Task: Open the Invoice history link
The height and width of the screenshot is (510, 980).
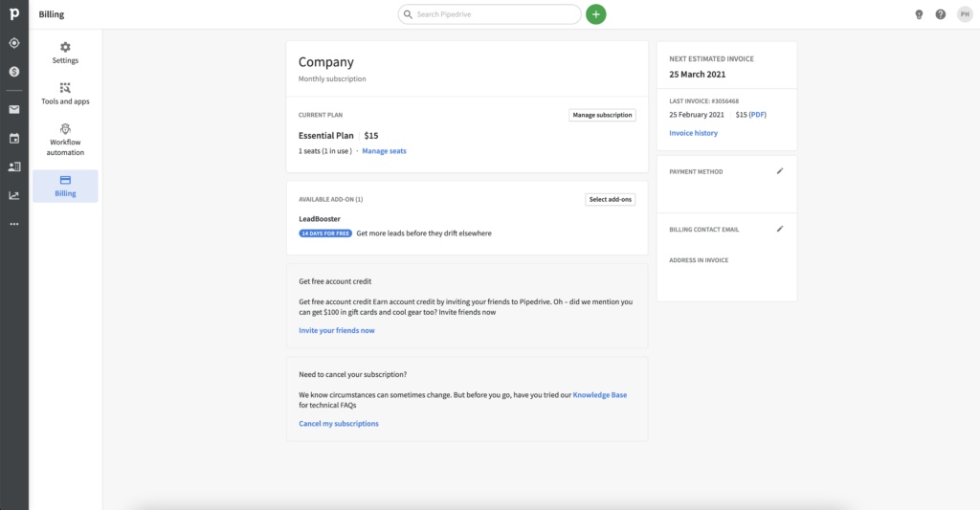Action: click(693, 133)
